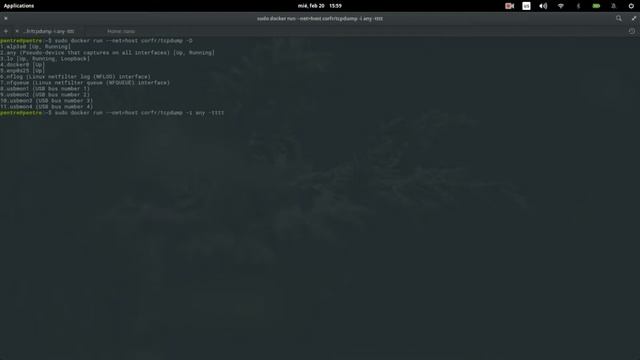Open the Applications menu in the top panel

click(19, 6)
